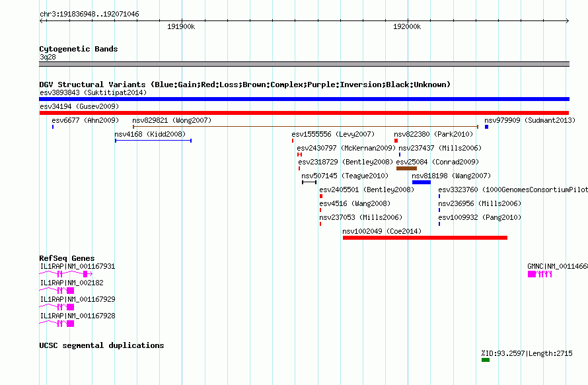588x385 pixels.
Task: Open the esv3323760 1000GenomesConsortiumPilot label
Action: click(x=513, y=190)
